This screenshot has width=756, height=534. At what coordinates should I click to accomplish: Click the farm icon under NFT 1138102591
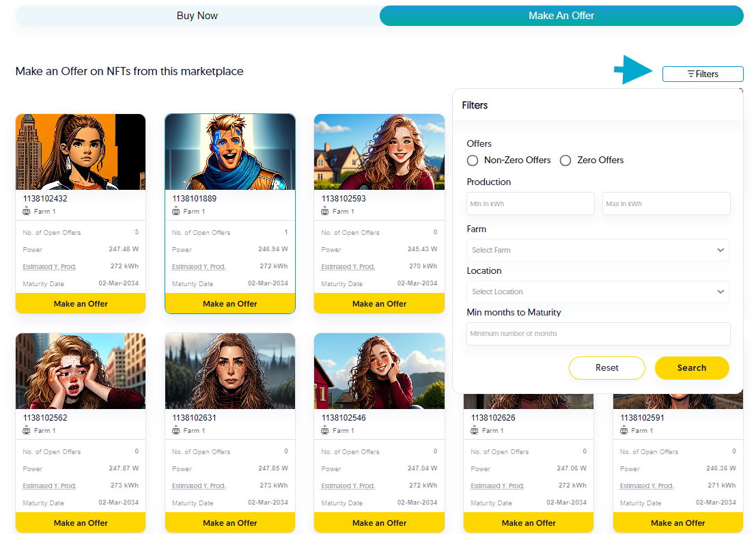pos(624,431)
